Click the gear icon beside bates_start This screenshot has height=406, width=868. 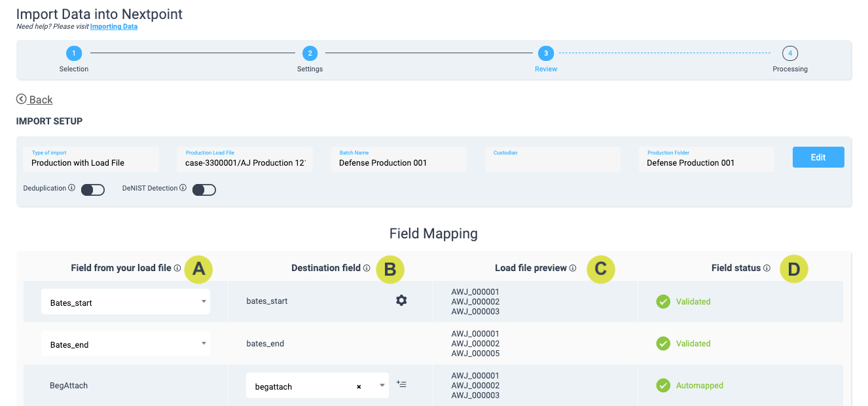click(401, 301)
